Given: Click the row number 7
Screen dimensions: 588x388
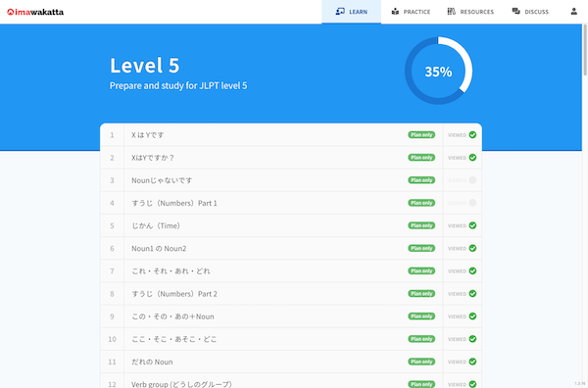Looking at the screenshot, I should 112,271.
